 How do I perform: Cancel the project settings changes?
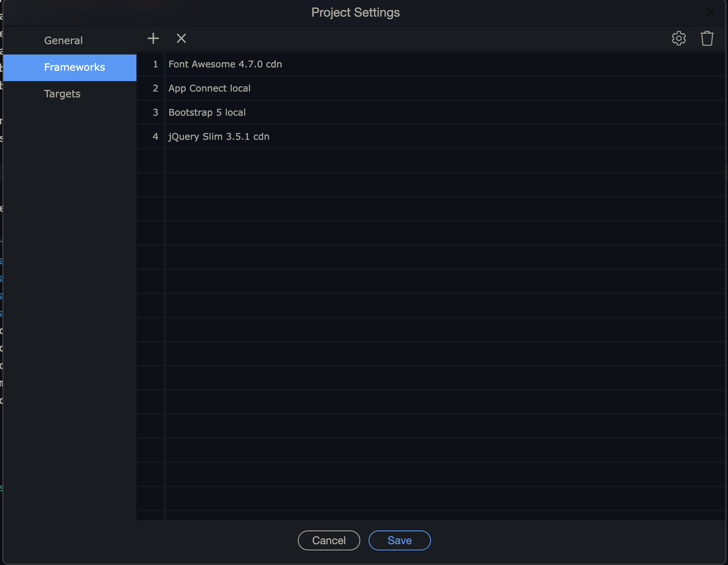329,540
